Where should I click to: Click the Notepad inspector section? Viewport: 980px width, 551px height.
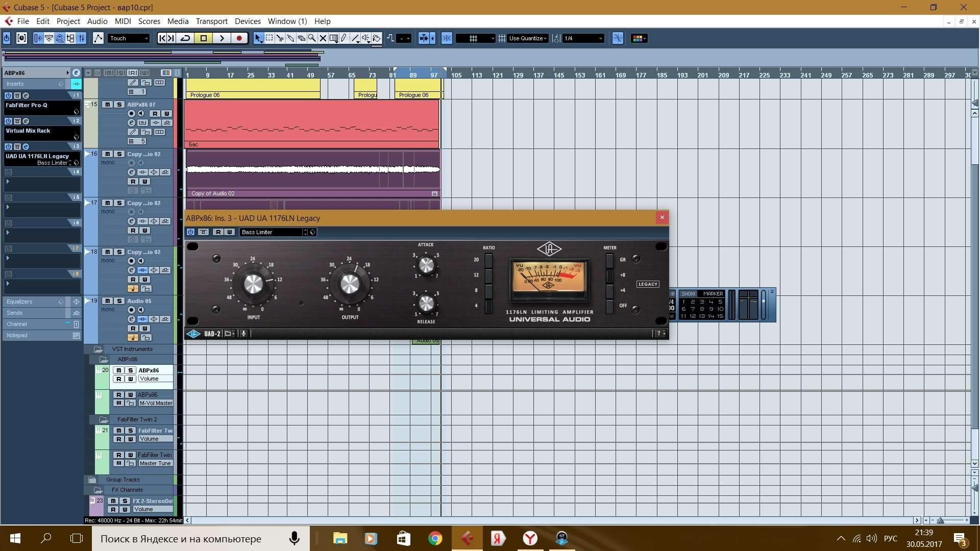17,335
